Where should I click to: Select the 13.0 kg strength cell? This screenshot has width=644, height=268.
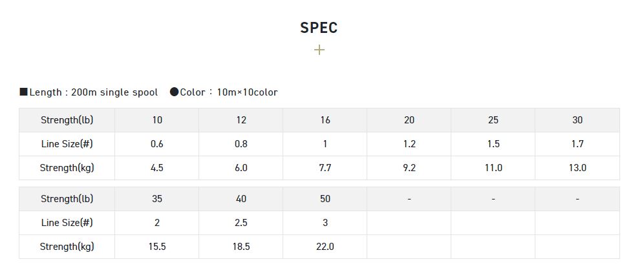(577, 168)
